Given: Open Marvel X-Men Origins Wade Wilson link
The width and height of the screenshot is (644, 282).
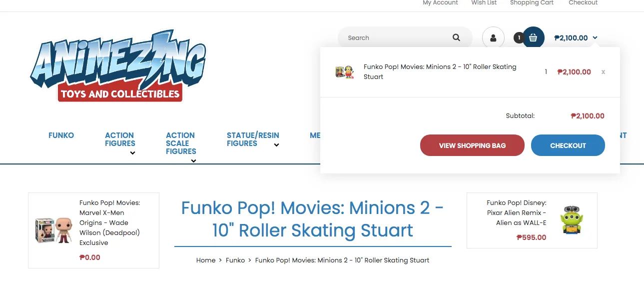Looking at the screenshot, I should click(110, 223).
